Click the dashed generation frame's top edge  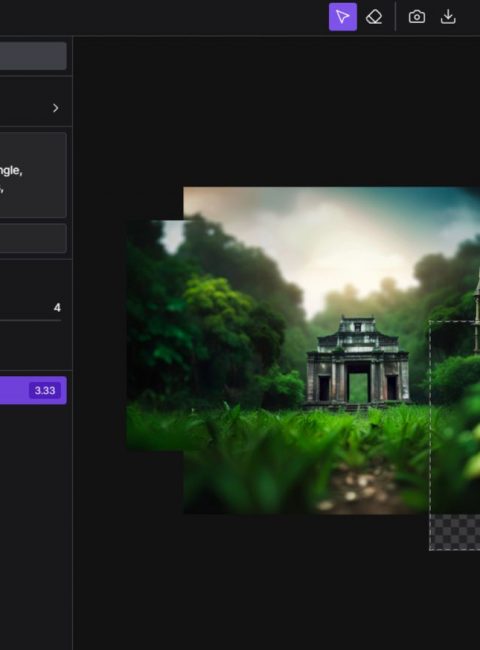455,321
